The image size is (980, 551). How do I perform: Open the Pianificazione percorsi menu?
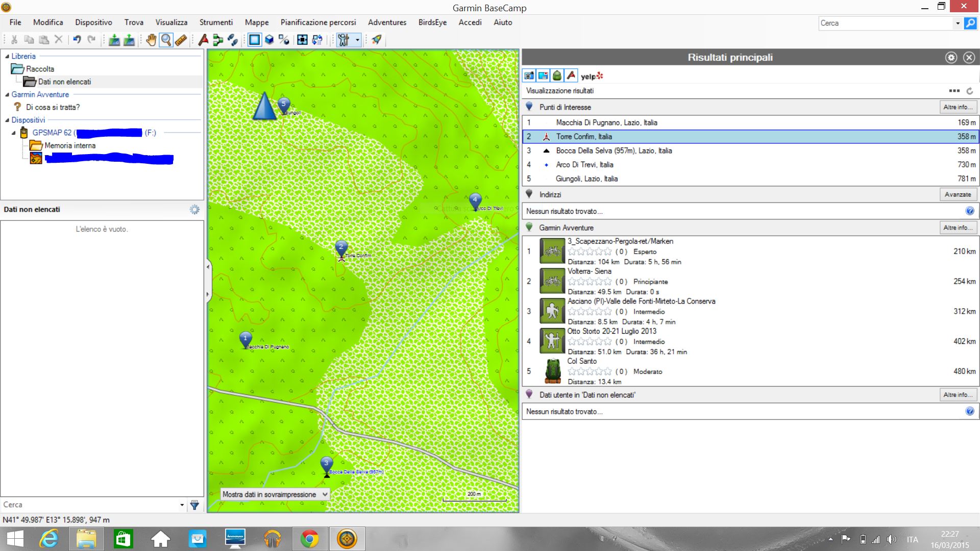(318, 22)
